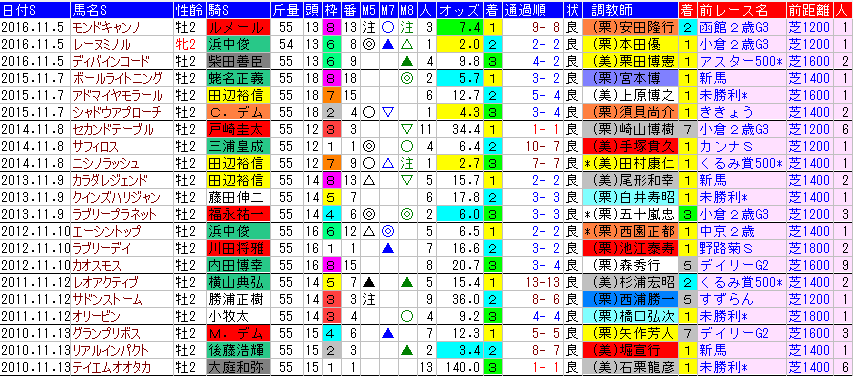Select horse ニシノラッシュ
Image resolution: width=853 pixels, height=376 pixels.
[x=106, y=164]
